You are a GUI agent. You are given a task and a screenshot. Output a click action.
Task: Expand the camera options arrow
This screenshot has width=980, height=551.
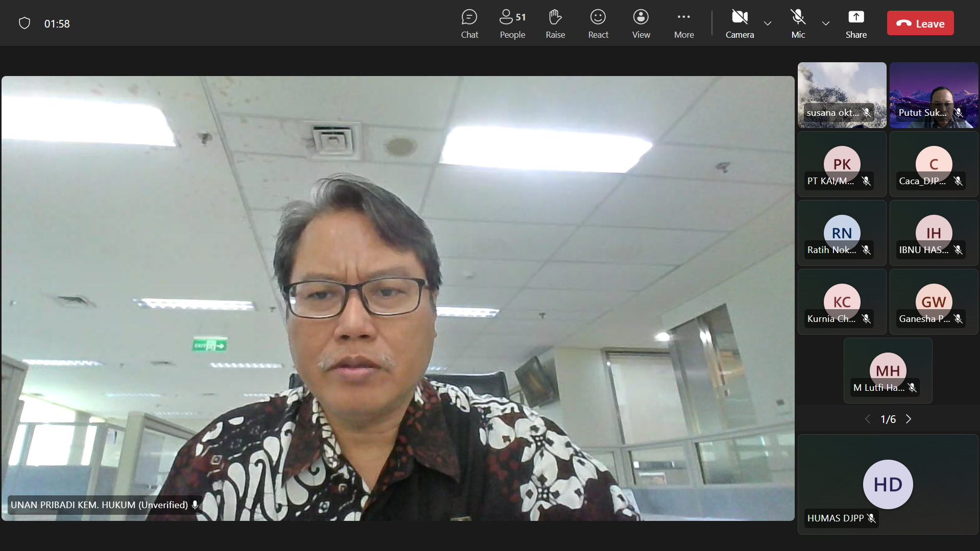coord(767,23)
